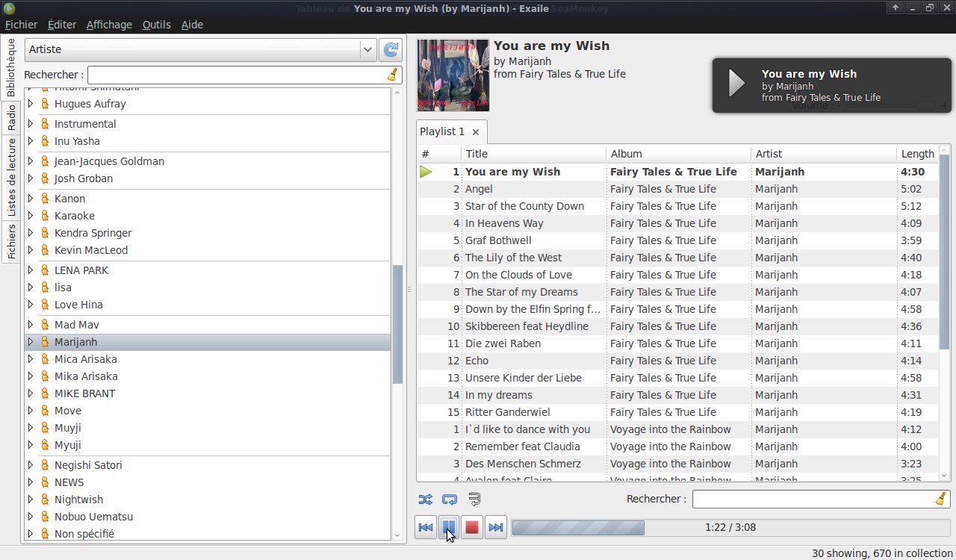The width and height of the screenshot is (956, 560).
Task: Switch to the Radio sidebar tab
Action: pyautogui.click(x=10, y=116)
